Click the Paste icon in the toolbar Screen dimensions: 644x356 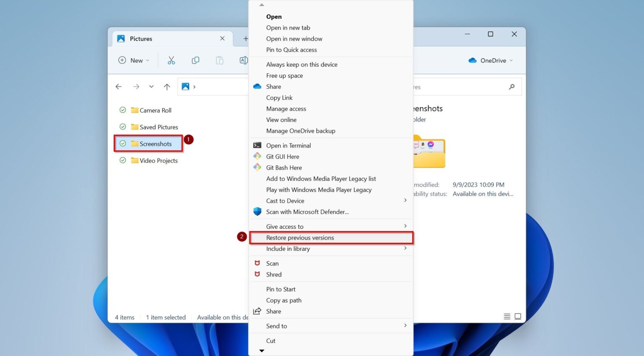[219, 60]
